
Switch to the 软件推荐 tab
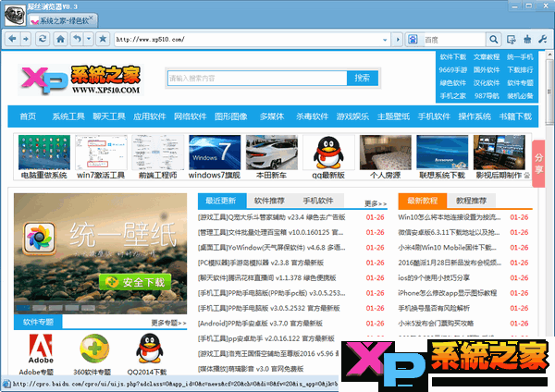[x=269, y=201]
